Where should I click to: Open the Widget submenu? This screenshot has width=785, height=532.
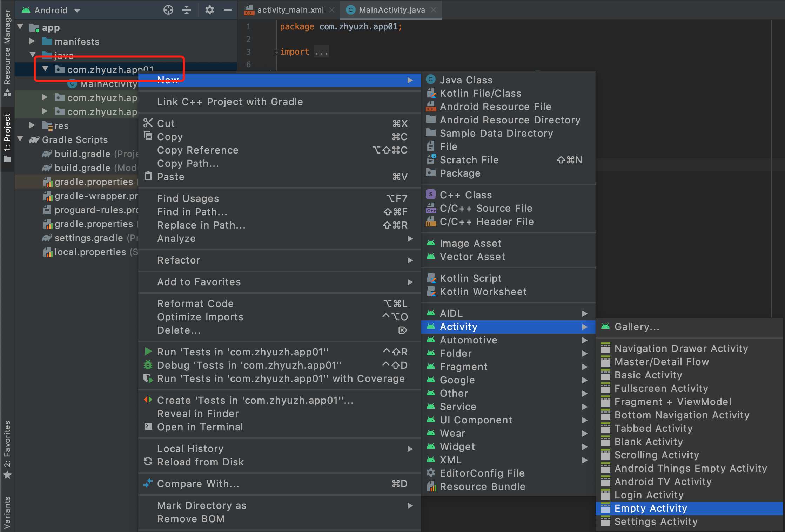click(508, 446)
